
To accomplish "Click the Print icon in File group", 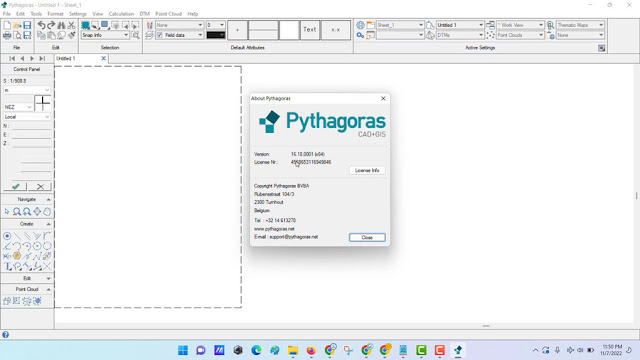I will point(7,36).
